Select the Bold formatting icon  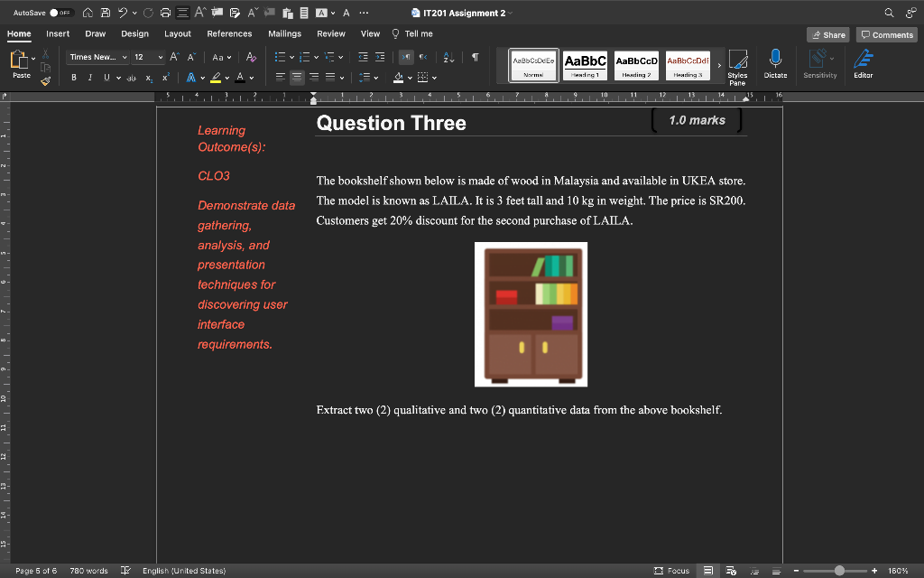(x=74, y=78)
